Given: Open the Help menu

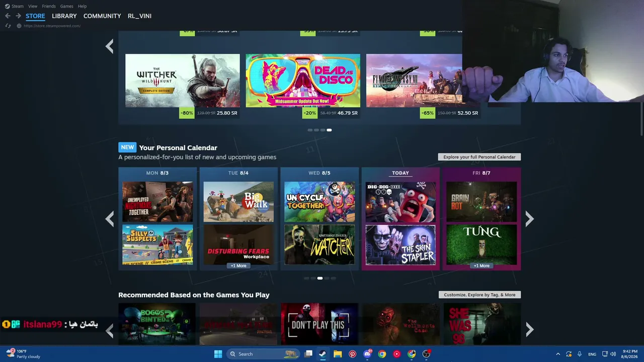Looking at the screenshot, I should (82, 6).
